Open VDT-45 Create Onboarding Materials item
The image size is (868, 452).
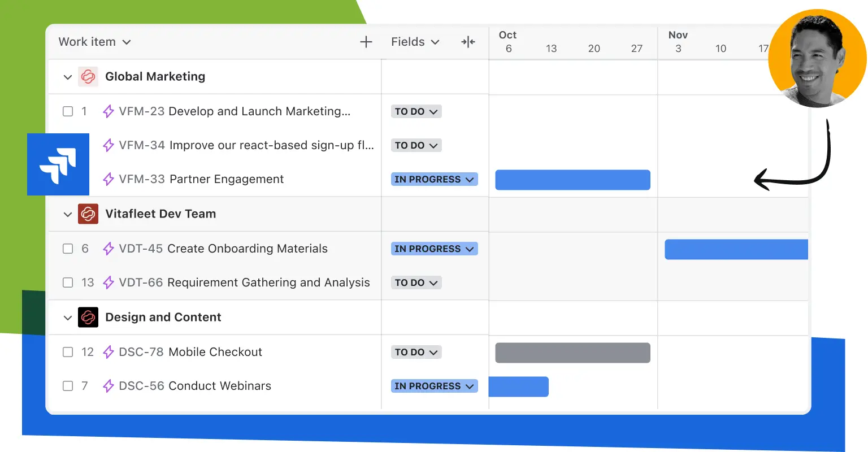(x=223, y=249)
